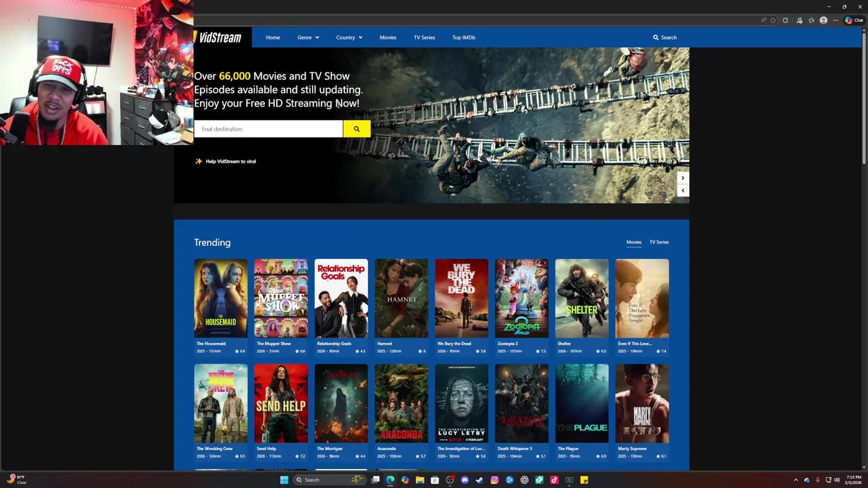This screenshot has height=488, width=868.
Task: Open Copilot Chat in the browser
Action: 853,20
